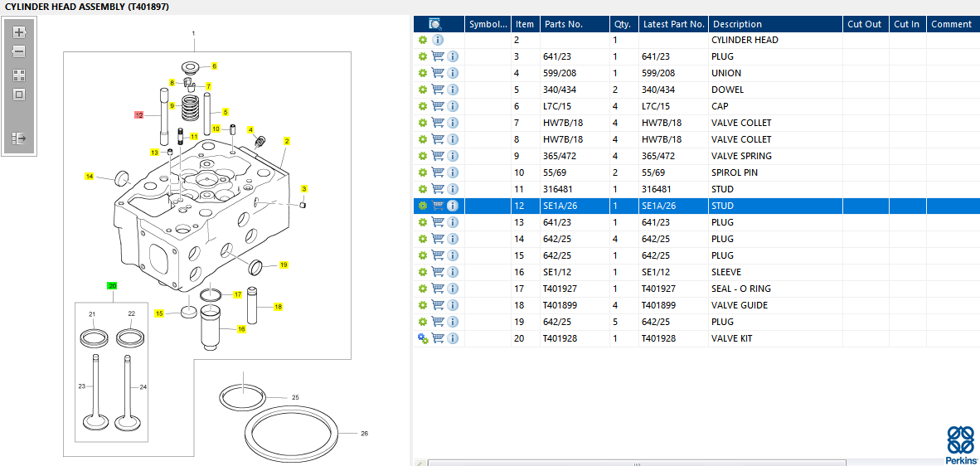Select callout 3 on the diagram

[x=304, y=188]
